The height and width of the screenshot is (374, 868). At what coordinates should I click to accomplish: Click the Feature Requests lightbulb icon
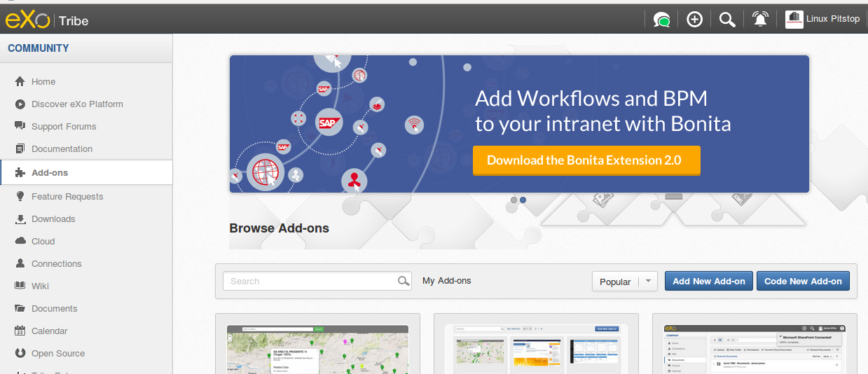tap(20, 196)
